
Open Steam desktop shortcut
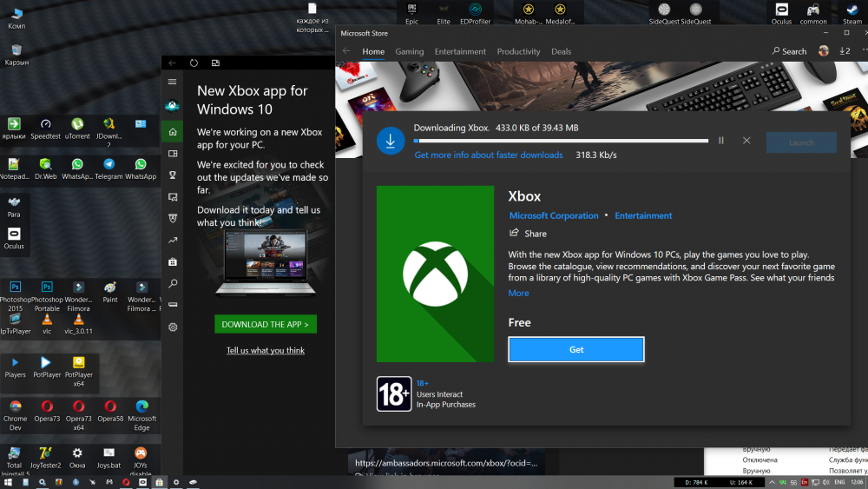[852, 13]
